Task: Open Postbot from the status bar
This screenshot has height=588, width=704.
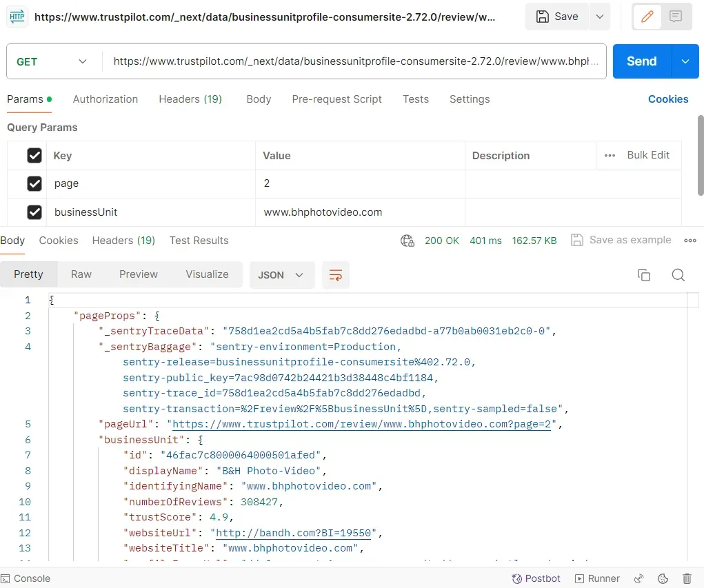Action: [x=536, y=578]
